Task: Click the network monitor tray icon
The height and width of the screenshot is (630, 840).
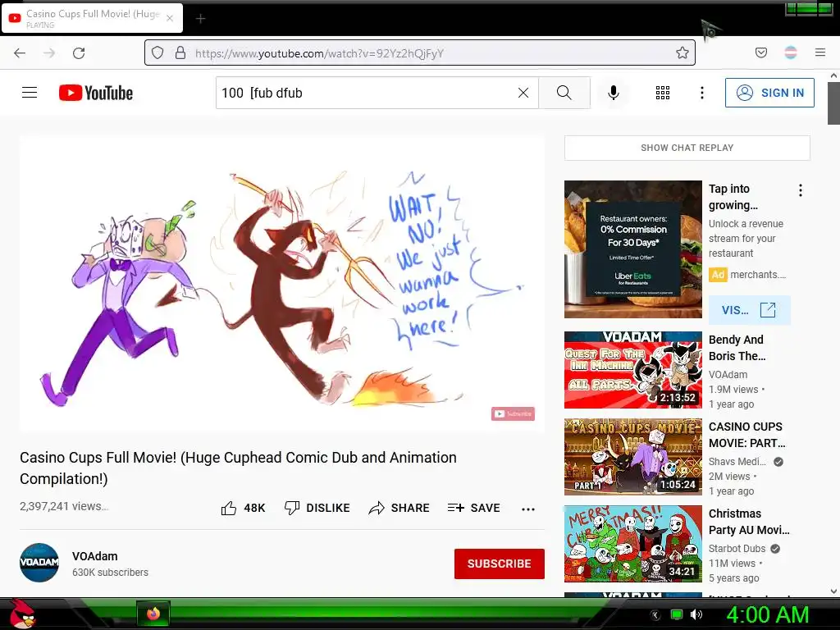Action: (677, 614)
